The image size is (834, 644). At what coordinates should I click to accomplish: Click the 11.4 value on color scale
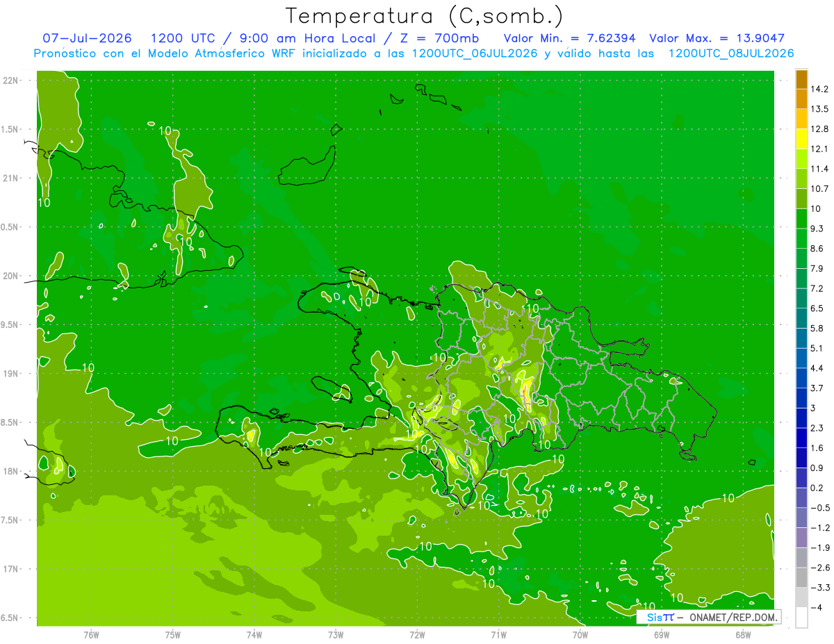coord(819,169)
